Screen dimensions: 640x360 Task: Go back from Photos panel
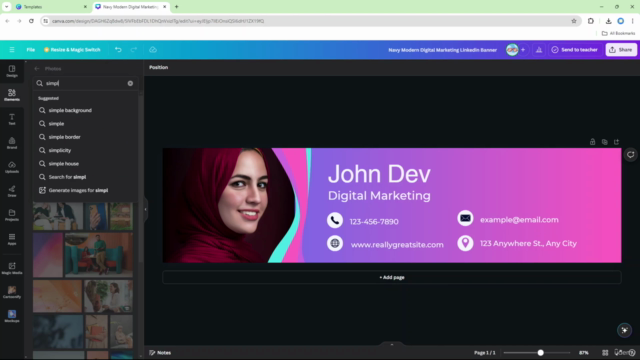click(x=37, y=69)
